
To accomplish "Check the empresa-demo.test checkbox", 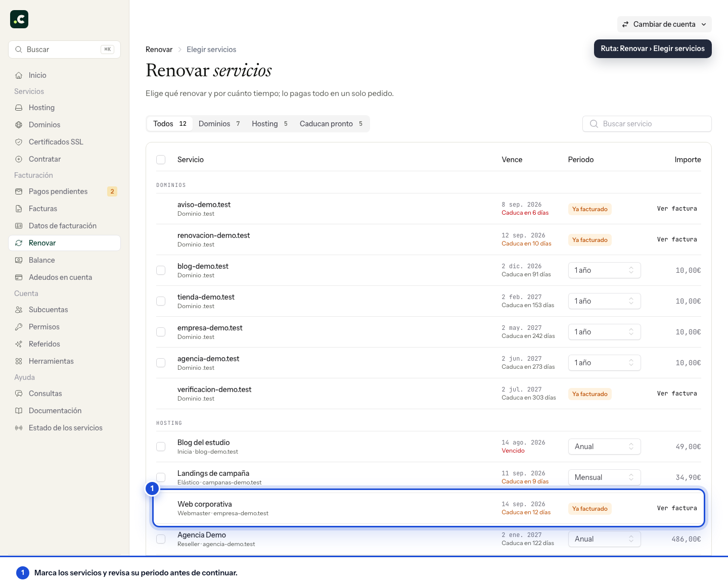I will coord(161,332).
